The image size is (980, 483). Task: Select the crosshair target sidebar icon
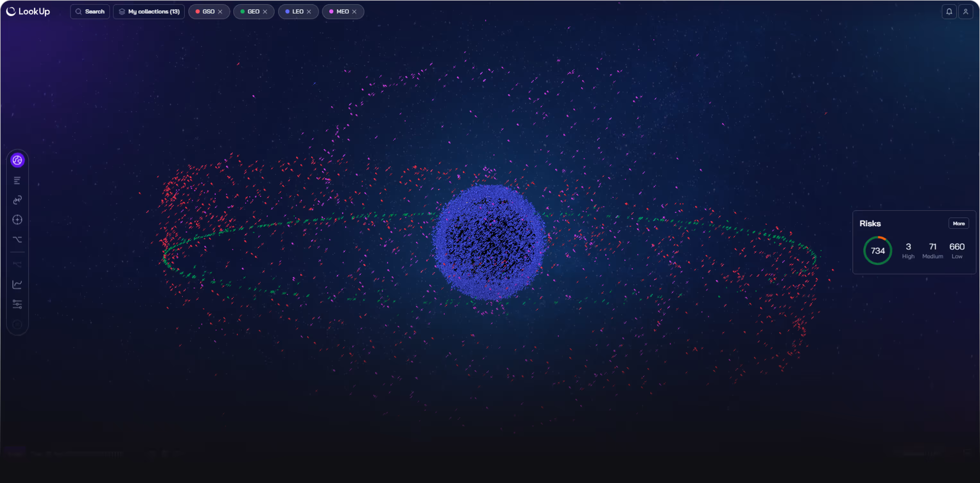click(18, 220)
